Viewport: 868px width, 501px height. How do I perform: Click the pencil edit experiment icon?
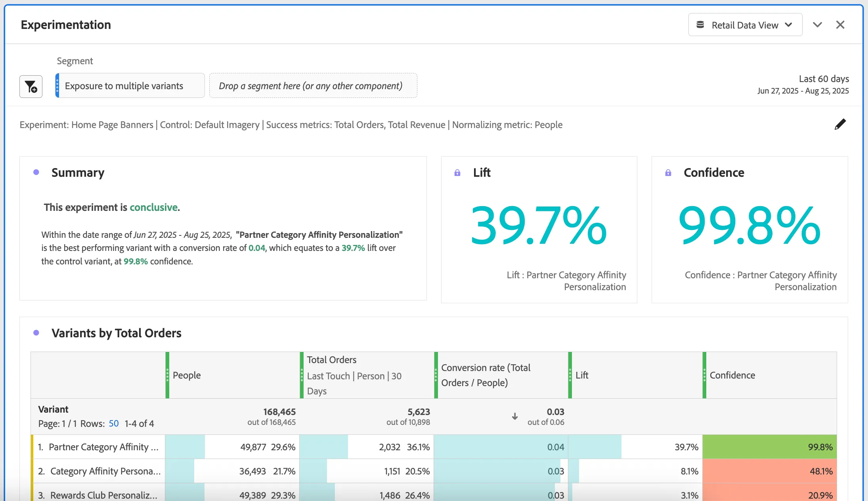pyautogui.click(x=840, y=124)
